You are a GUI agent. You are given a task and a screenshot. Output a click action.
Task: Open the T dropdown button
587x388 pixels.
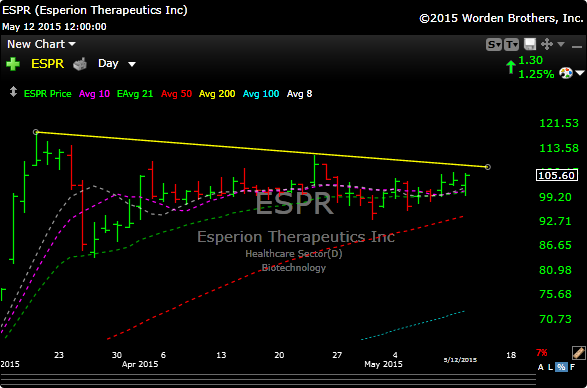511,45
